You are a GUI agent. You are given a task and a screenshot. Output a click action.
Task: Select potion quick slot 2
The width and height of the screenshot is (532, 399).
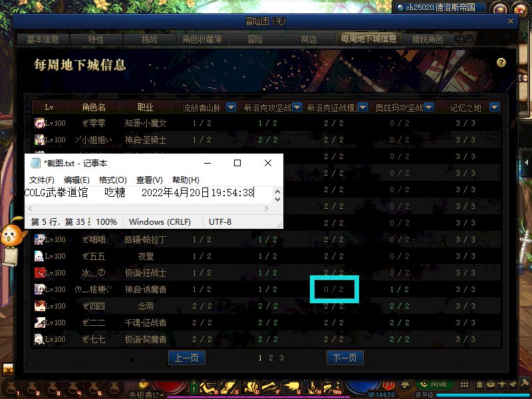(x=32, y=390)
